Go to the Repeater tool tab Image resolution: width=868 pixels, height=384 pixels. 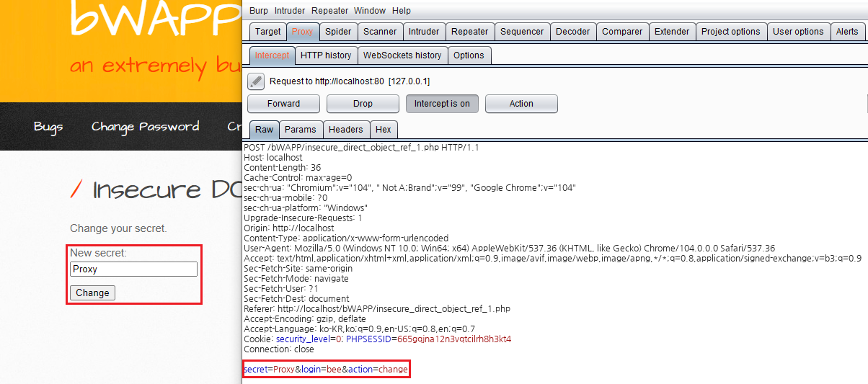click(x=469, y=32)
